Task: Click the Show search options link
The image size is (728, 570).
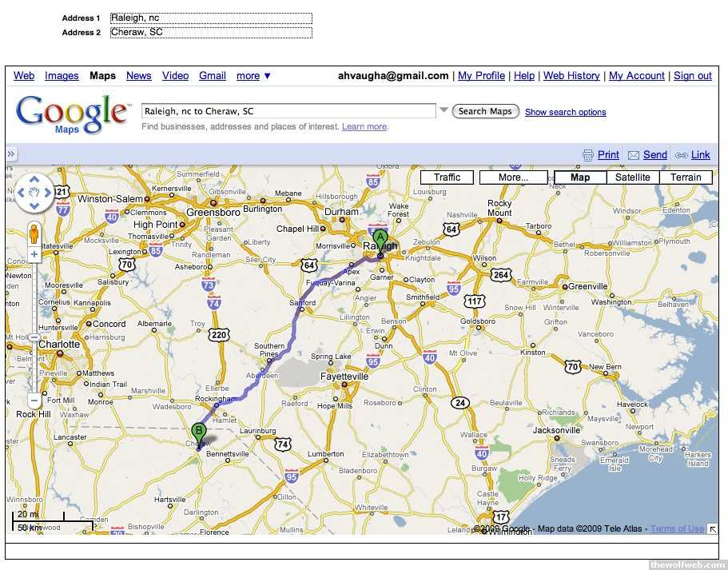Action: coord(565,112)
